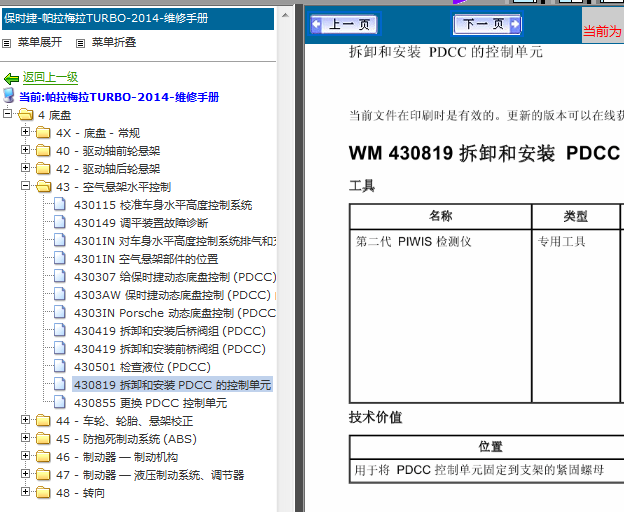This screenshot has height=512, width=624.
Task: Expand the 40 - 驱动轴前轮悬架 folder
Action: (25, 150)
